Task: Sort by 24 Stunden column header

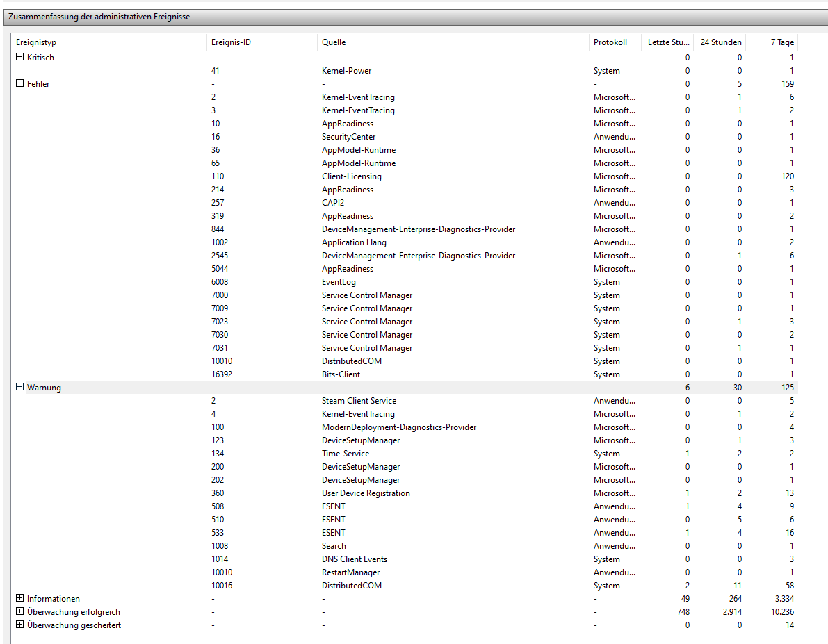Action: (x=720, y=42)
